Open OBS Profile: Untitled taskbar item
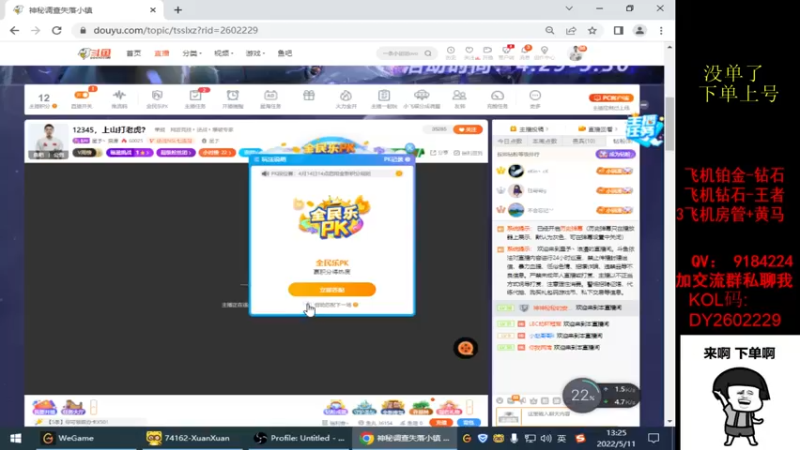800x450 pixels. (301, 438)
